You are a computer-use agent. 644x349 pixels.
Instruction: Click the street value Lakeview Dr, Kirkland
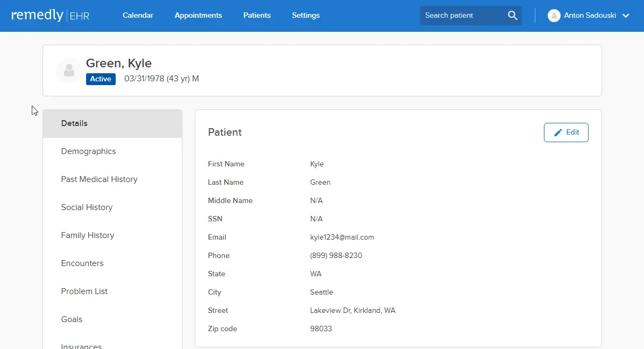tap(353, 310)
